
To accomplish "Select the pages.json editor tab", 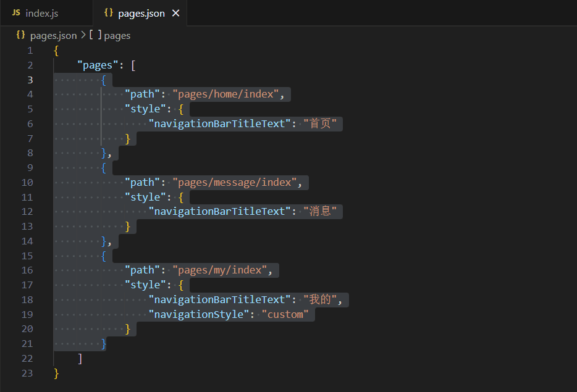I will click(x=141, y=13).
